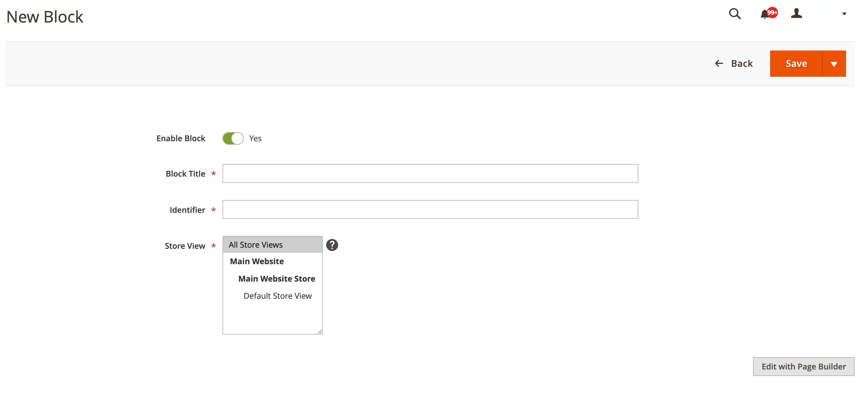Click the Block Title input field
The height and width of the screenshot is (396, 868).
click(x=430, y=173)
